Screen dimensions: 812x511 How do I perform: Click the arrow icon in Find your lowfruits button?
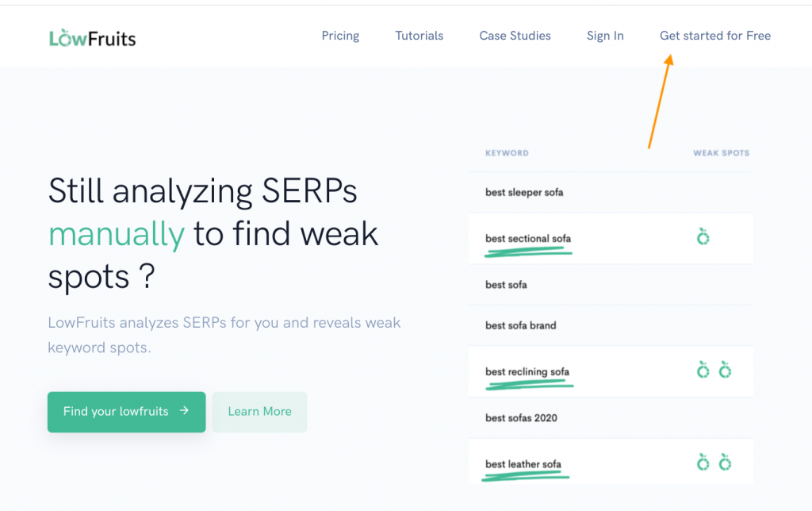[x=184, y=410]
